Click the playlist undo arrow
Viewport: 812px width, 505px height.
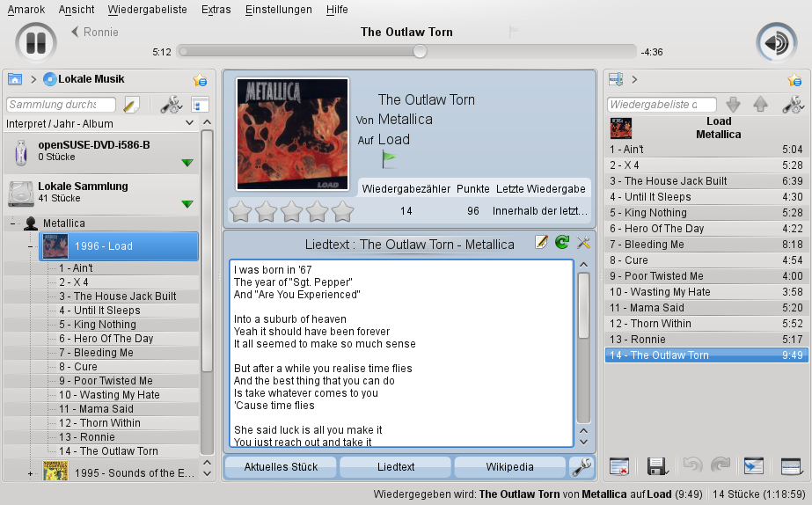(x=693, y=465)
